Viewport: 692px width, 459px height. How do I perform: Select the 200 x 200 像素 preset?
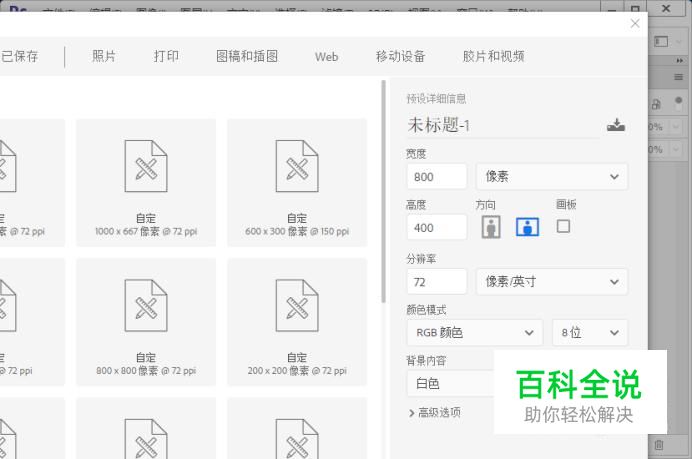click(x=297, y=322)
